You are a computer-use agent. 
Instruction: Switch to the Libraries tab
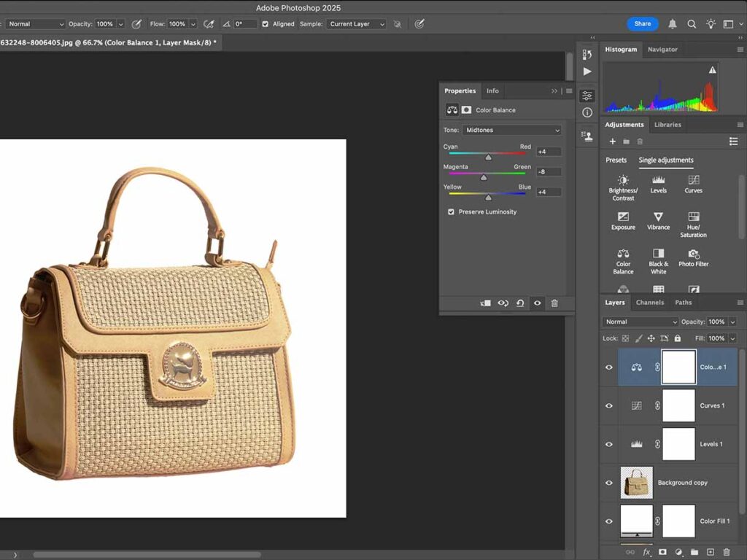pos(667,124)
